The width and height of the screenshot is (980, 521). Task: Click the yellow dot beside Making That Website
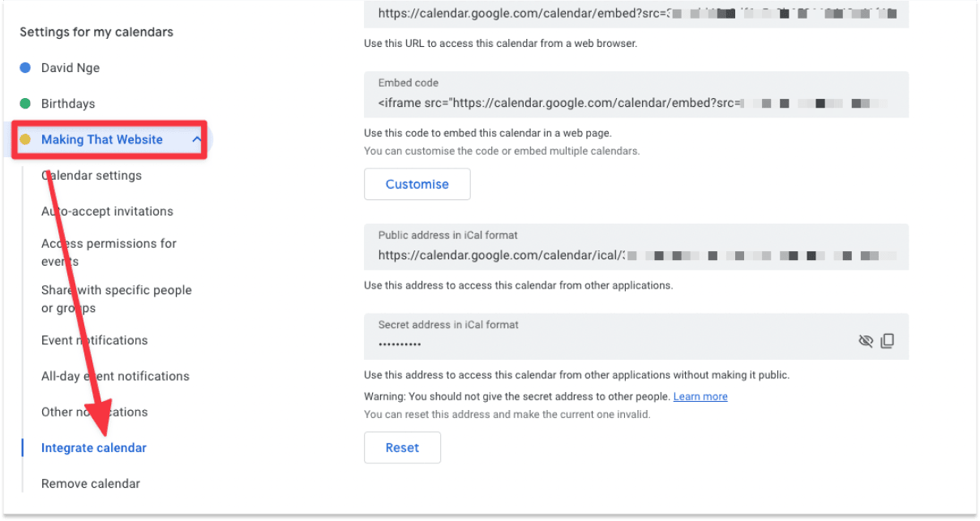[x=27, y=139]
